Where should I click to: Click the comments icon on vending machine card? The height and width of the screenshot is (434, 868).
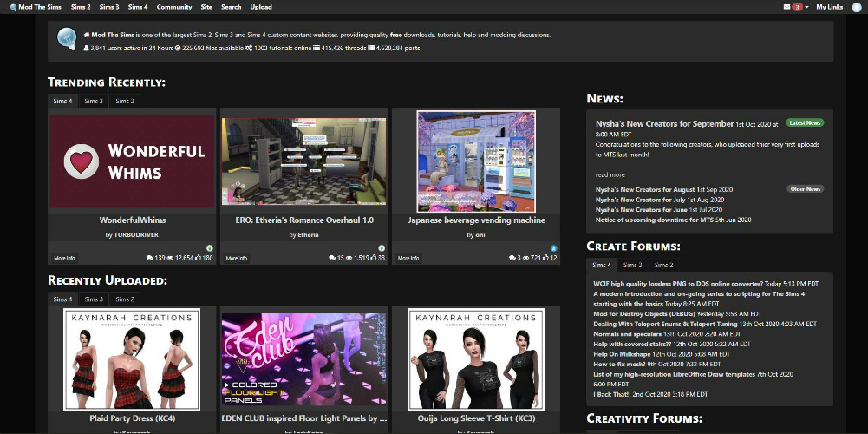point(512,258)
